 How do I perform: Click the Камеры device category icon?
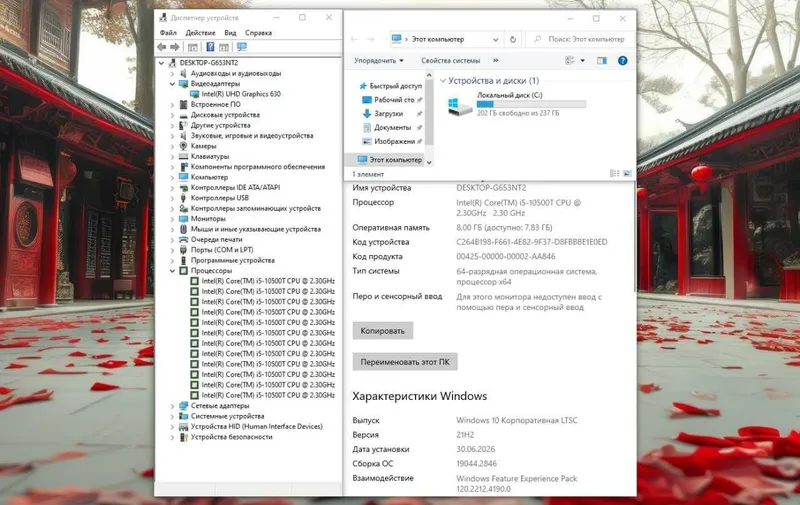point(184,146)
